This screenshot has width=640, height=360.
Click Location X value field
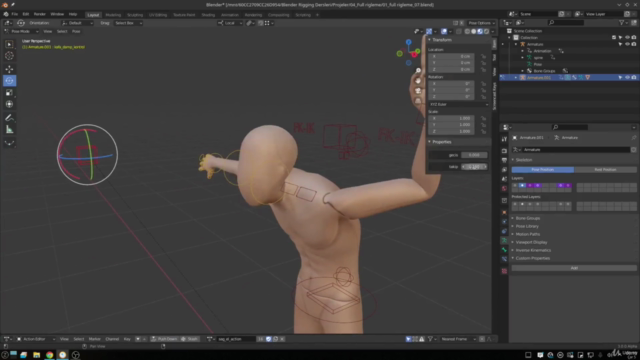pyautogui.click(x=451, y=56)
